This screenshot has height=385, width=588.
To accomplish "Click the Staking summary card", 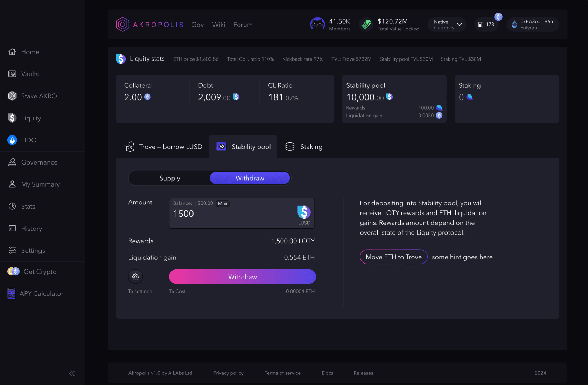I will point(507,99).
